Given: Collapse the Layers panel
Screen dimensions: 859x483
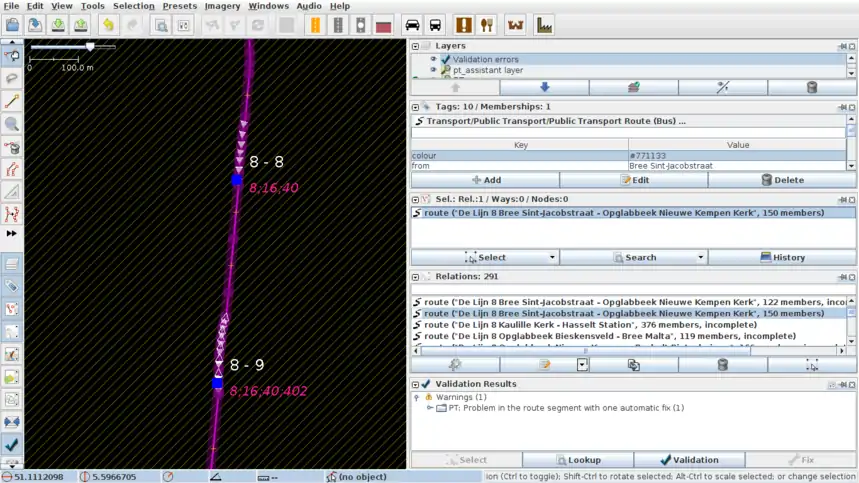Looking at the screenshot, I should [x=416, y=46].
